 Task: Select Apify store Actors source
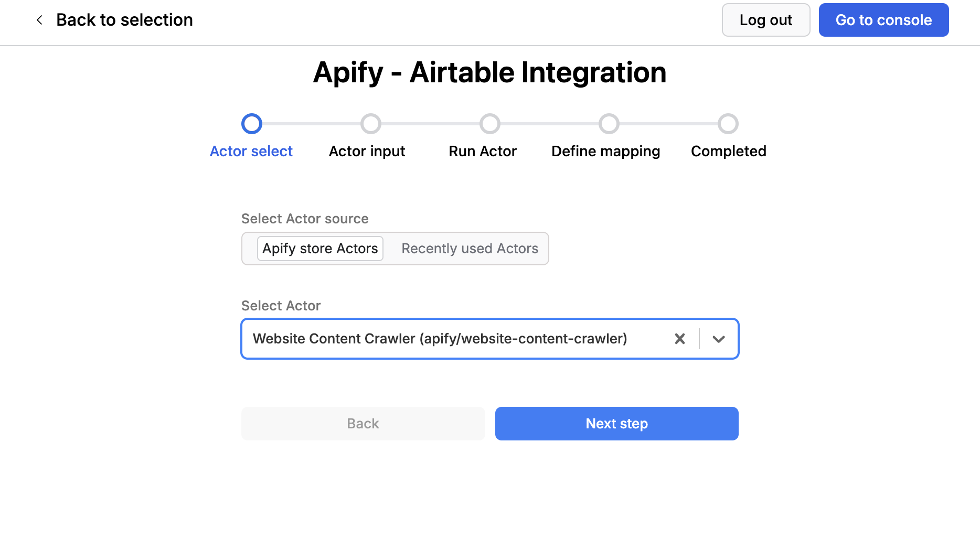(320, 249)
